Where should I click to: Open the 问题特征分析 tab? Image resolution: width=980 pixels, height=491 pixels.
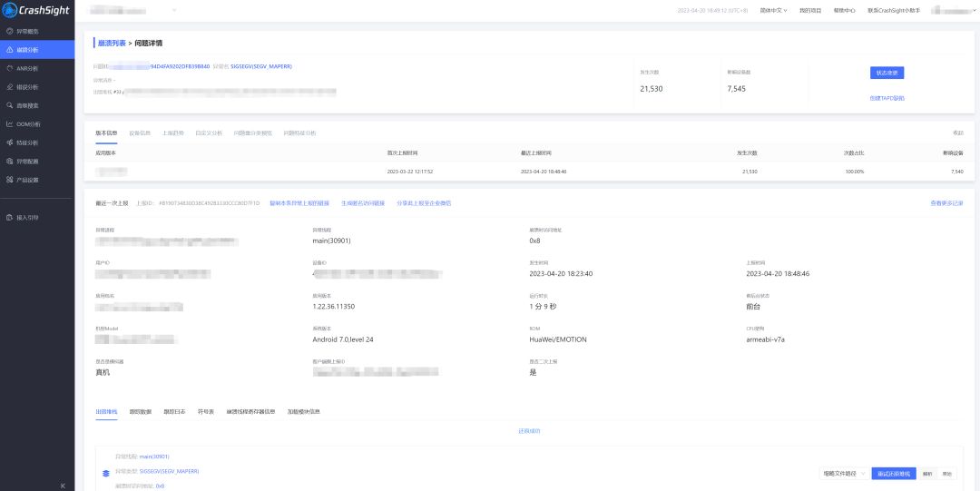click(299, 133)
